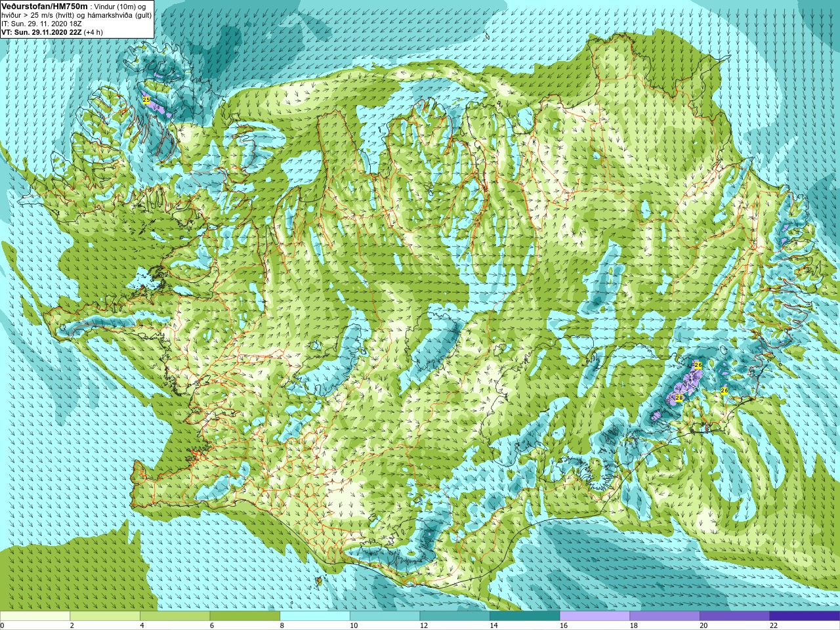Image resolution: width=840 pixels, height=630 pixels.
Task: Click the legend scale value 10
Action: (x=354, y=626)
